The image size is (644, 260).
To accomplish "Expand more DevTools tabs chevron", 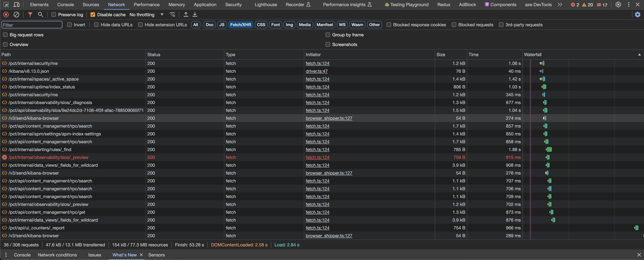I will (560, 4).
